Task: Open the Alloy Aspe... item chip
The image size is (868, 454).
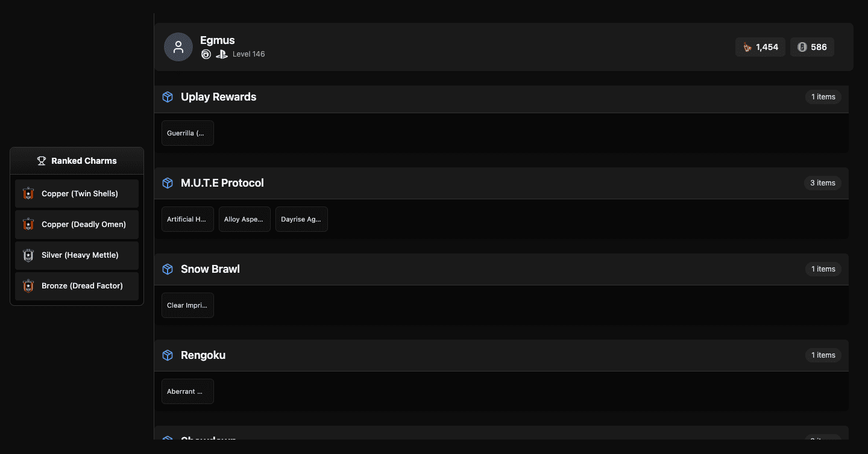Action: click(244, 219)
